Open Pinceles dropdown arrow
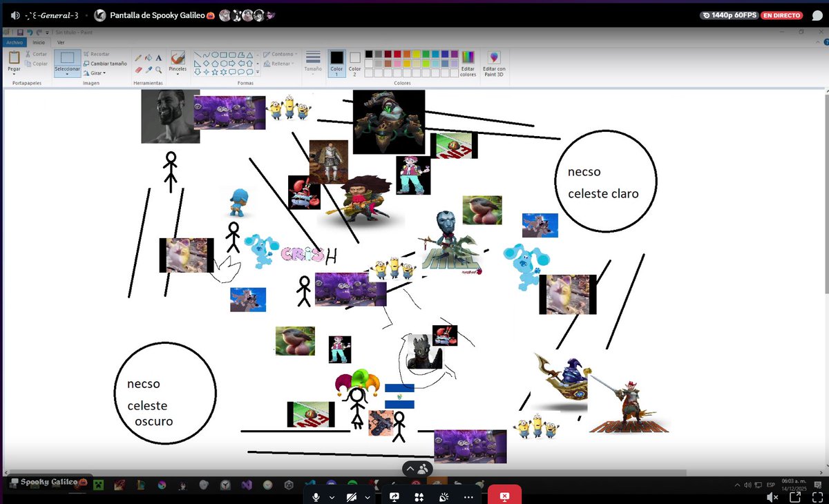The image size is (829, 504). click(x=178, y=75)
